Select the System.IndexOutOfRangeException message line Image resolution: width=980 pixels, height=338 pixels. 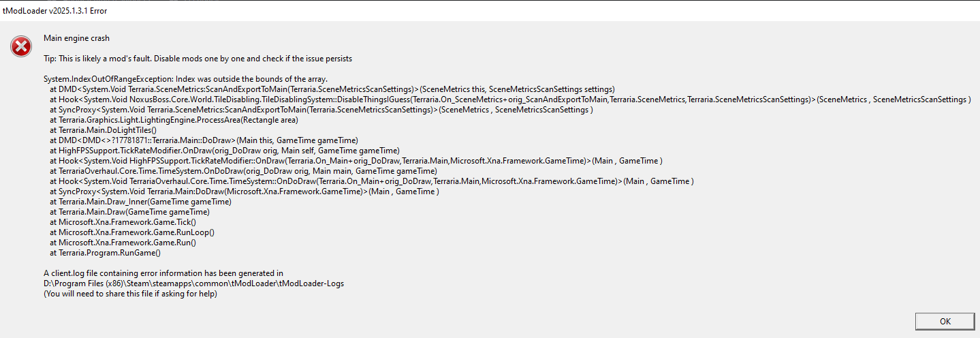click(185, 79)
